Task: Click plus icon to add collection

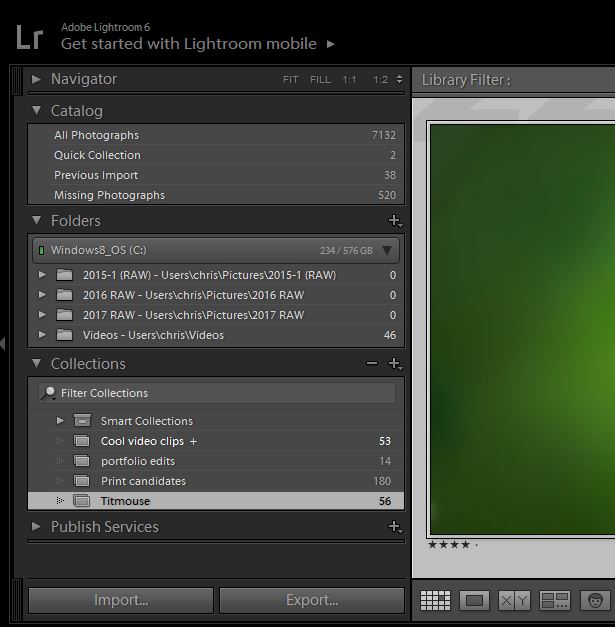Action: (x=394, y=364)
